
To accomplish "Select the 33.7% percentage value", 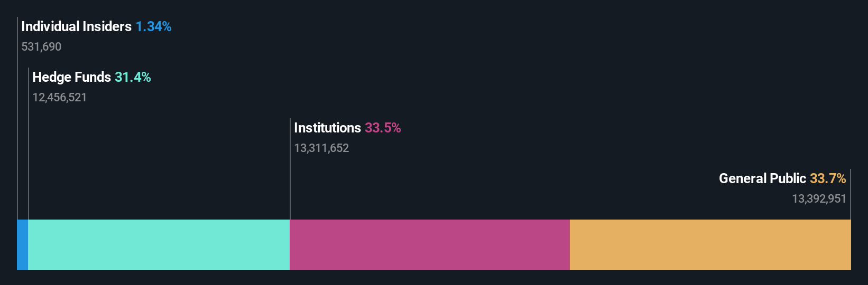I will [828, 178].
